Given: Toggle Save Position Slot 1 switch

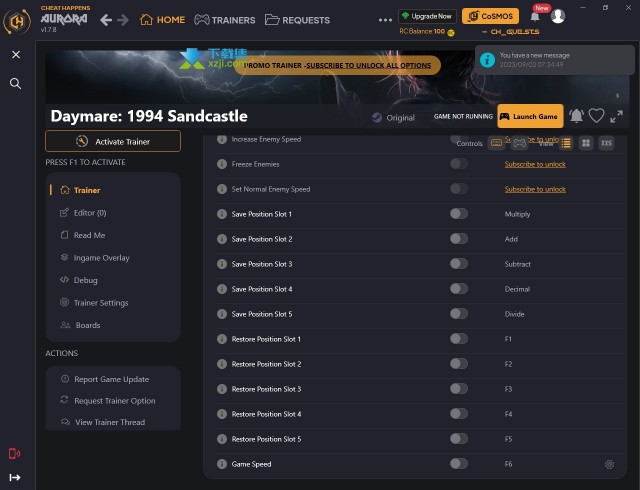Looking at the screenshot, I should click(x=459, y=214).
